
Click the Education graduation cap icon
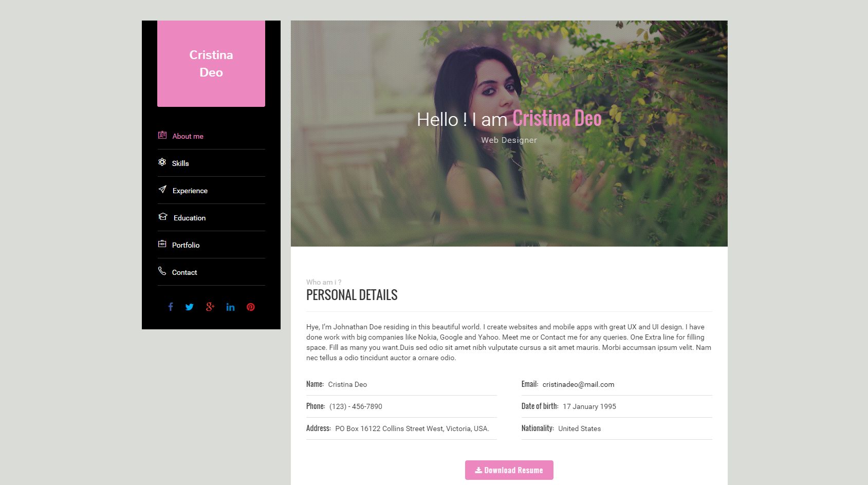tap(163, 216)
